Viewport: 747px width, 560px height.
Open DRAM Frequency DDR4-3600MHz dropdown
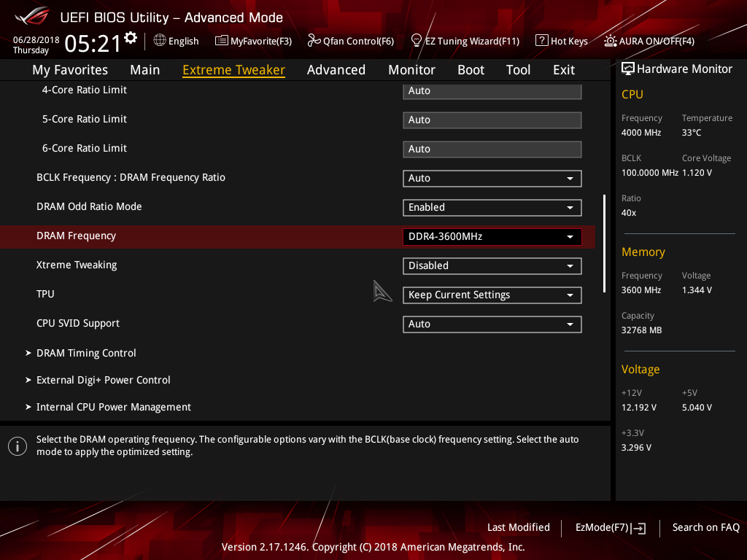492,237
